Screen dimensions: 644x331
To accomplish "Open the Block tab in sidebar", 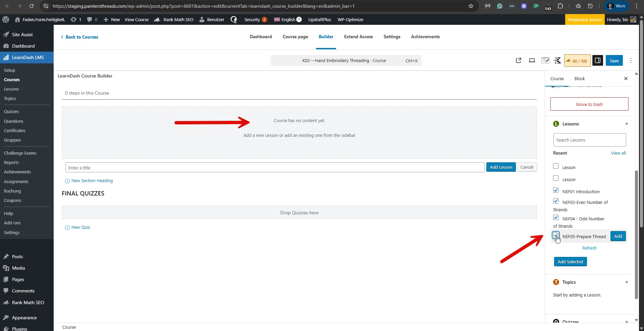I will tap(579, 79).
